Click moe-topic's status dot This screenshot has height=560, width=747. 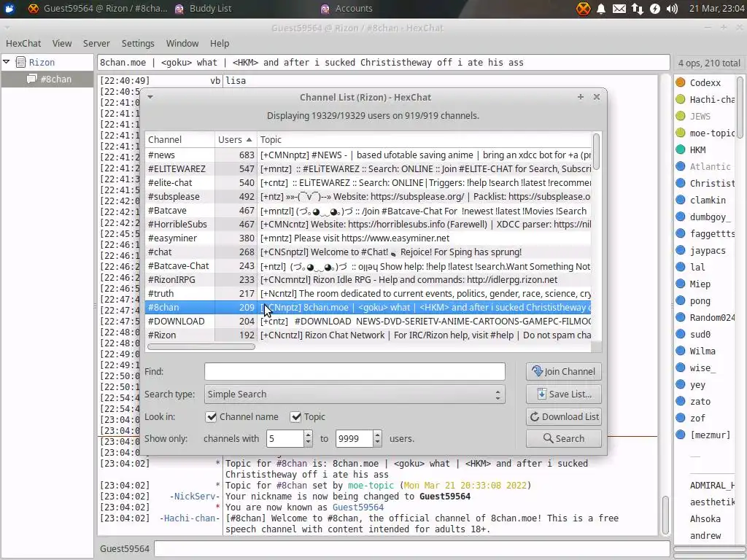[x=681, y=133]
